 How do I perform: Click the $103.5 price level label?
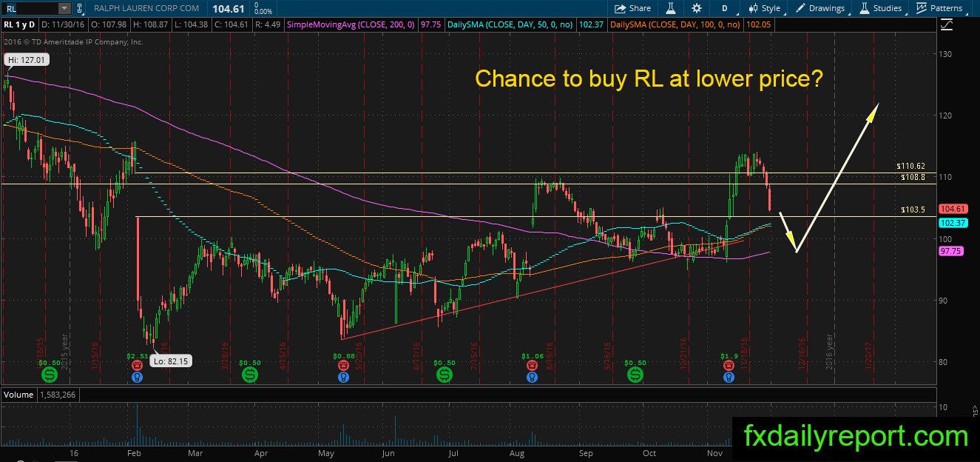pos(913,211)
